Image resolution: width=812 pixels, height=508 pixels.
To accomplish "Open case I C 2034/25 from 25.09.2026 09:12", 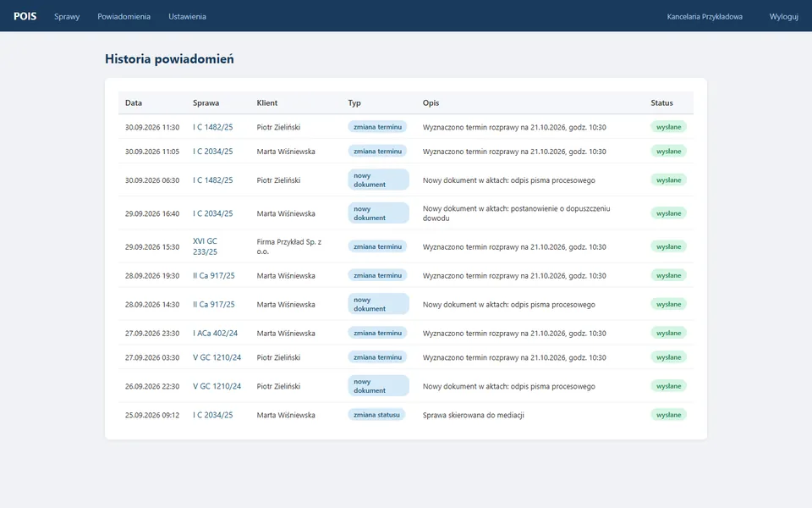I will [x=213, y=415].
